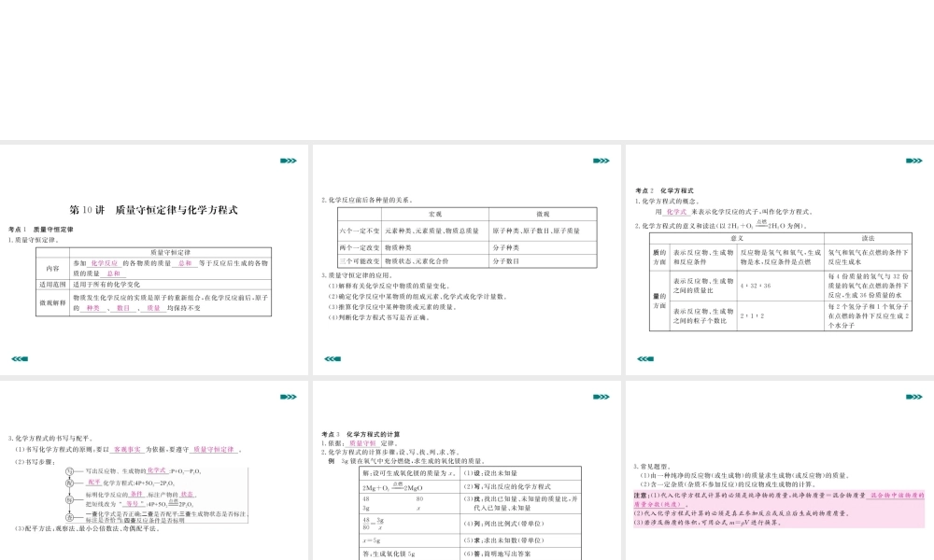934x560 pixels.
Task: Click the 内容 row label in the 质量守恒定律 table
Action: (x=53, y=269)
